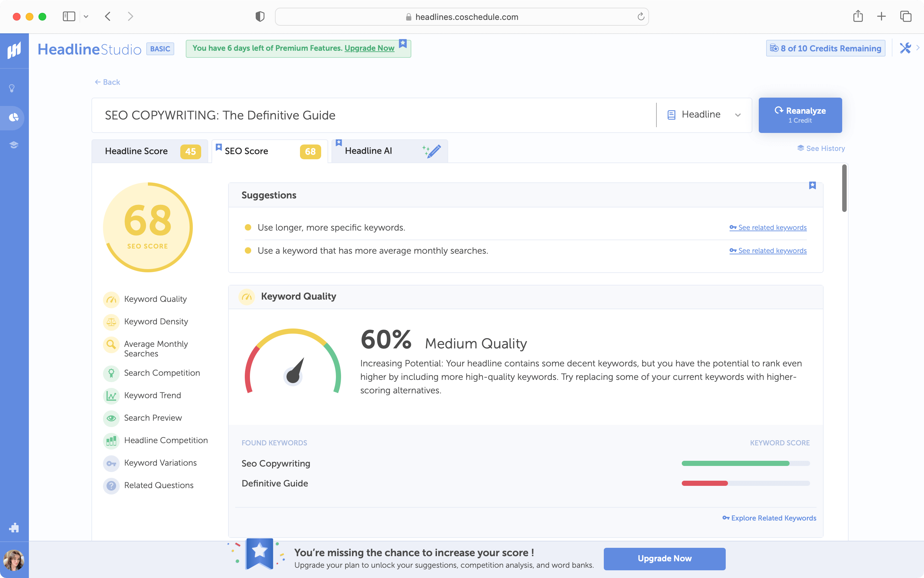Switch to the Headline Score tab
The image size is (924, 578).
(150, 151)
